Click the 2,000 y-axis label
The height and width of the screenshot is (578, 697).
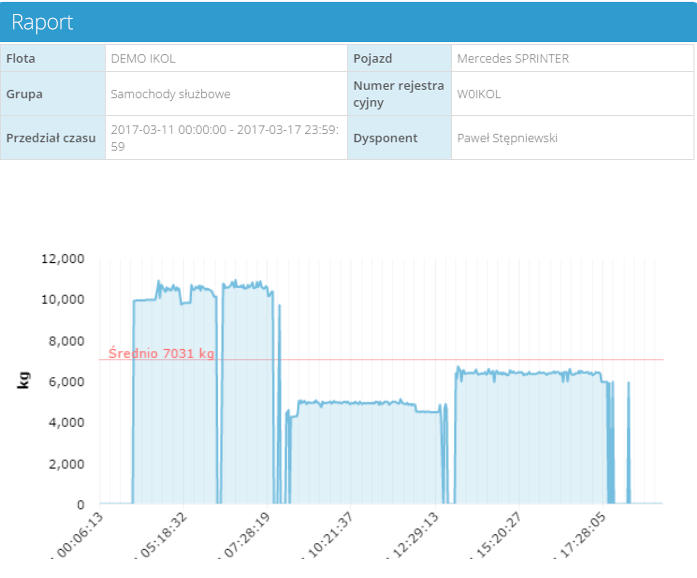pos(66,464)
